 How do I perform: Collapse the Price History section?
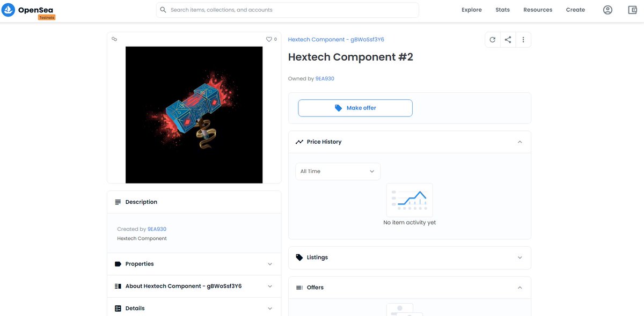point(519,142)
